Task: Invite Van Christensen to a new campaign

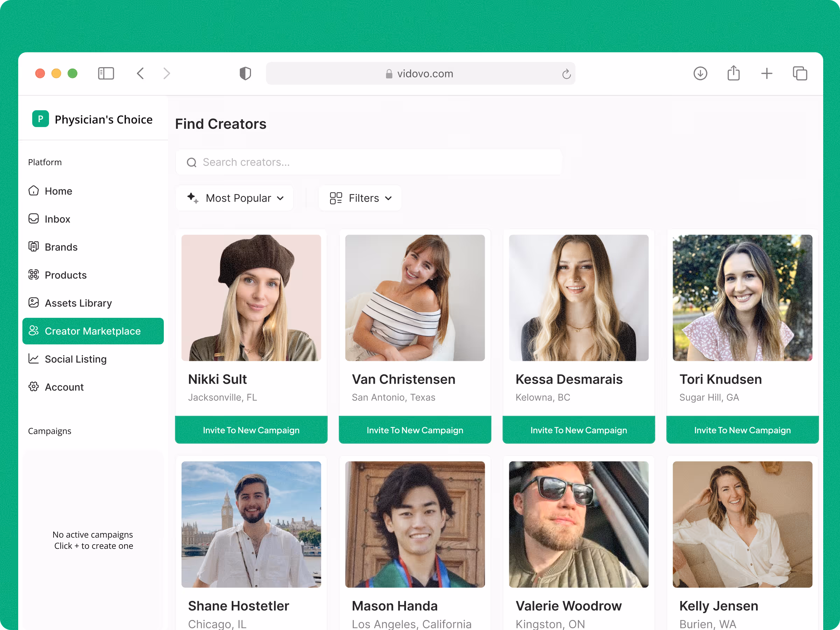Action: tap(415, 430)
